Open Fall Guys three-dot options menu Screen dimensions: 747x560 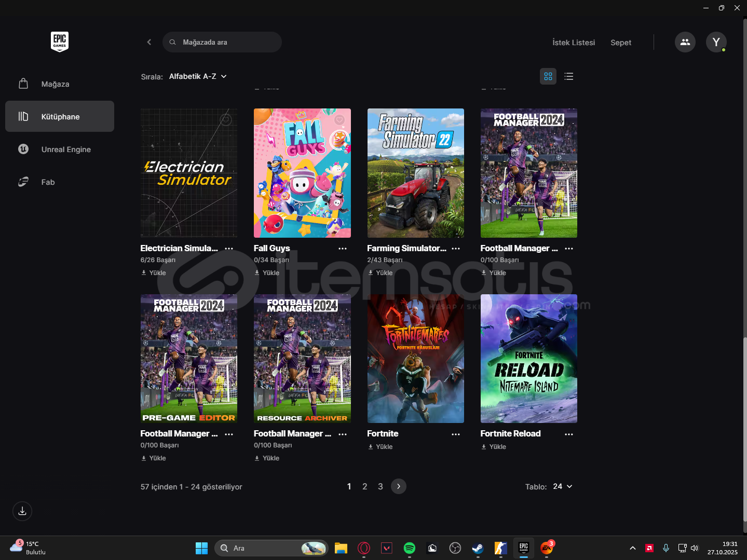click(342, 249)
